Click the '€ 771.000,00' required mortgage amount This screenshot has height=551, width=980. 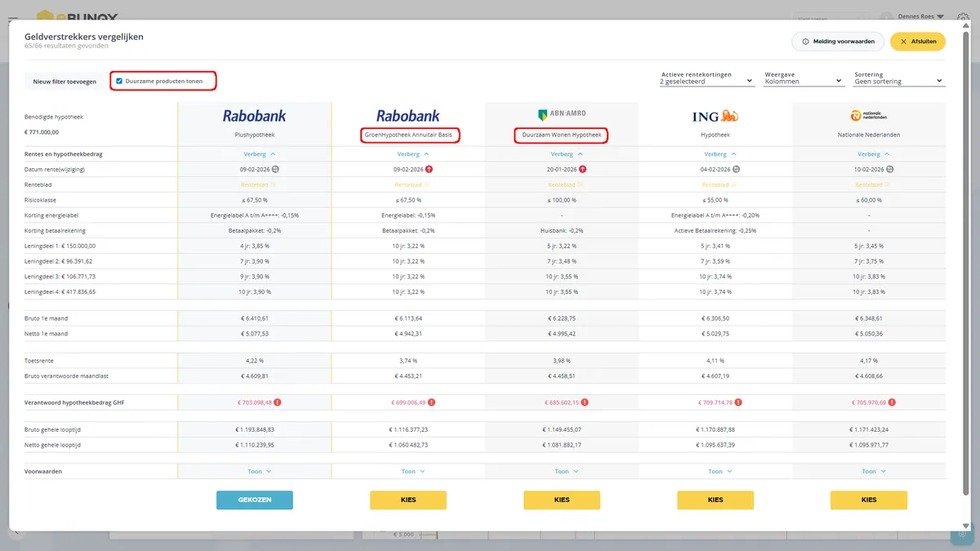42,131
